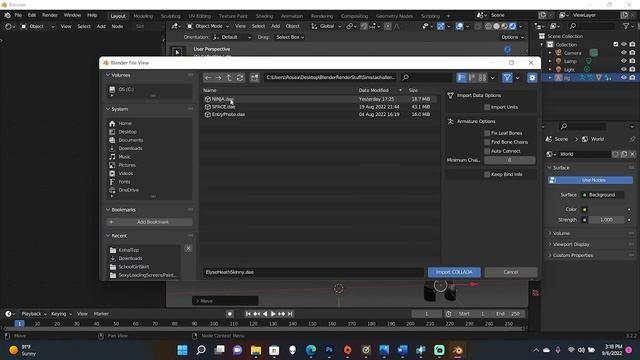This screenshot has height=360, width=640.
Task: Create a new directory in File View
Action: pos(254,78)
